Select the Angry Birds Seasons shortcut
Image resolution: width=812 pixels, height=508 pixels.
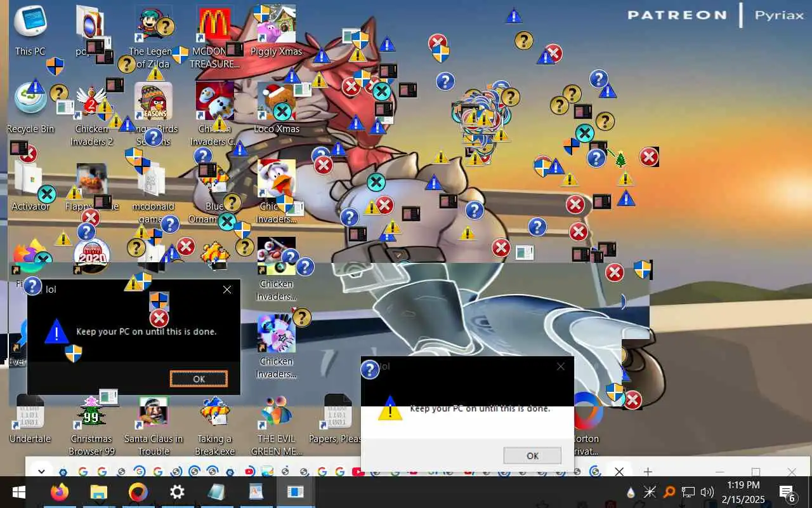tap(154, 114)
